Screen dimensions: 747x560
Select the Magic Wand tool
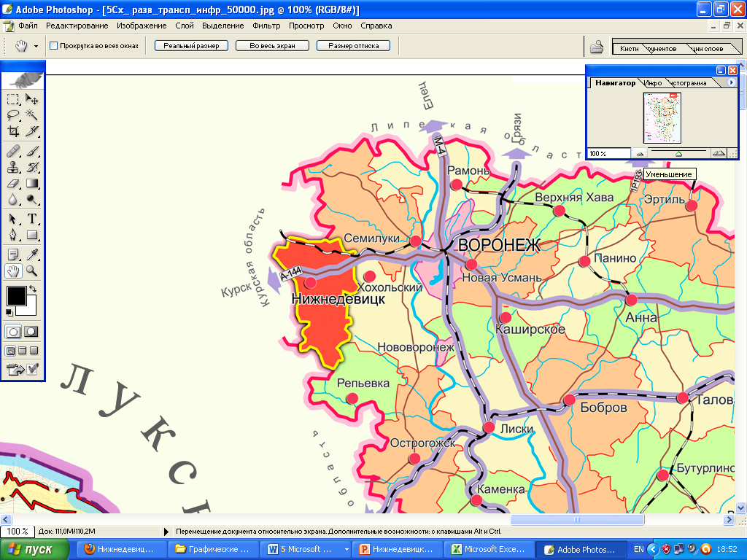click(32, 115)
